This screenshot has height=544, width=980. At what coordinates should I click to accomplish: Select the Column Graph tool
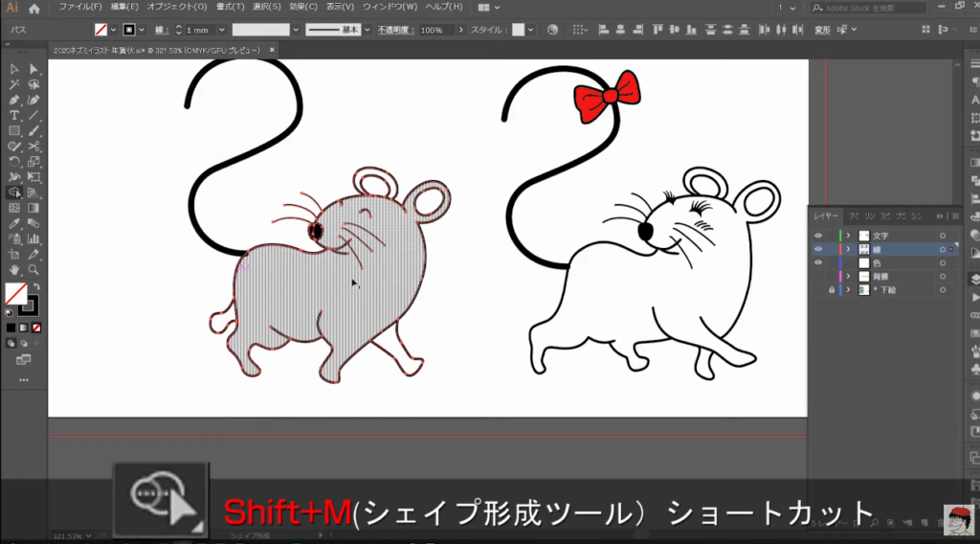click(x=33, y=238)
